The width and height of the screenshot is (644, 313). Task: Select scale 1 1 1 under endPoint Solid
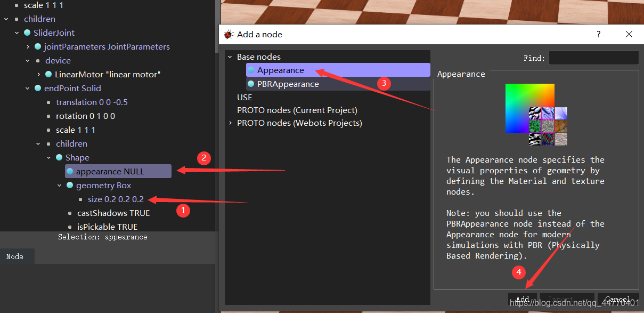point(76,130)
